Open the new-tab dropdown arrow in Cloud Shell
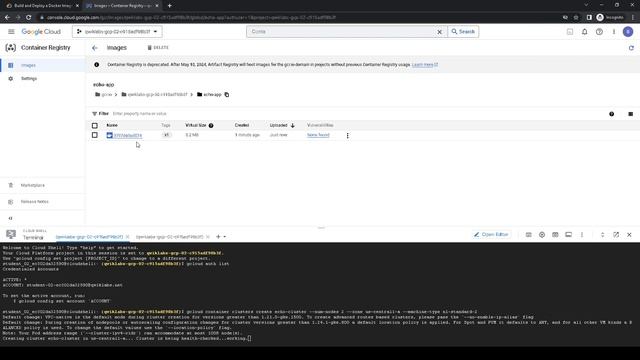This screenshot has height=360, width=640. (x=224, y=237)
